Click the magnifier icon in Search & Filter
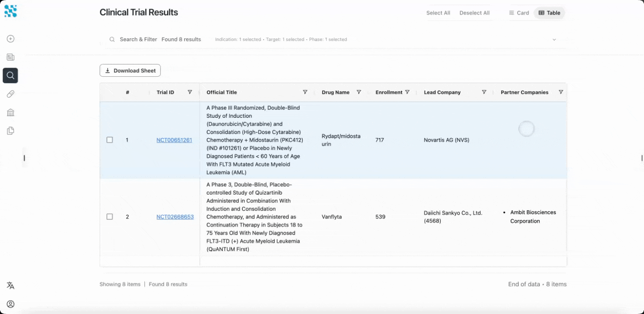Screen dimensions: 644x314 (112, 39)
